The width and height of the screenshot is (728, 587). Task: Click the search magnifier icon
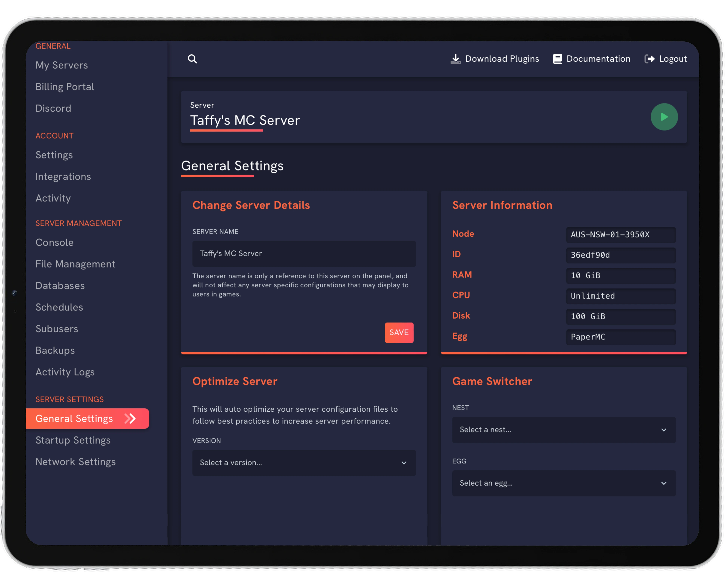pos(192,59)
